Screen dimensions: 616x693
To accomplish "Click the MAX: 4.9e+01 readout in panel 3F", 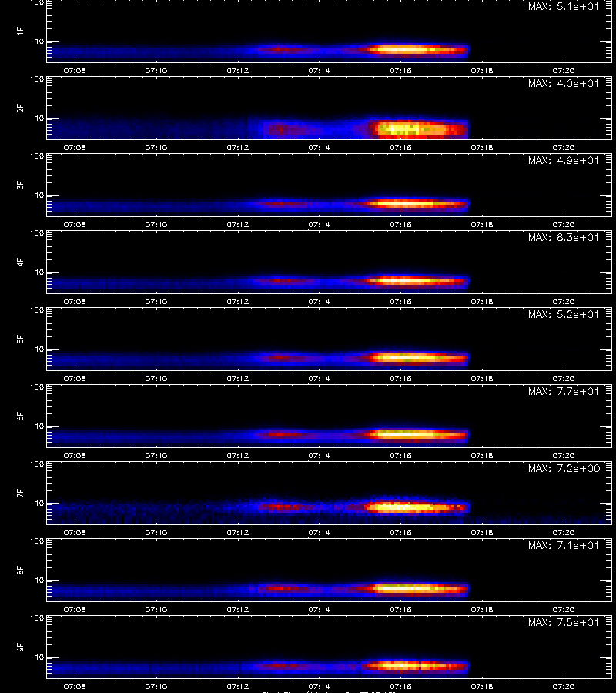I will tap(564, 160).
